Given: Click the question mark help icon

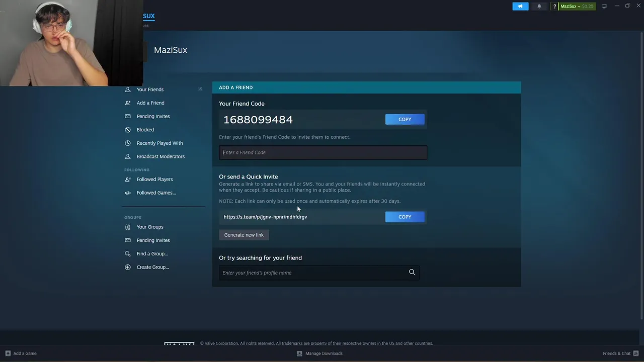Looking at the screenshot, I should [x=554, y=7].
